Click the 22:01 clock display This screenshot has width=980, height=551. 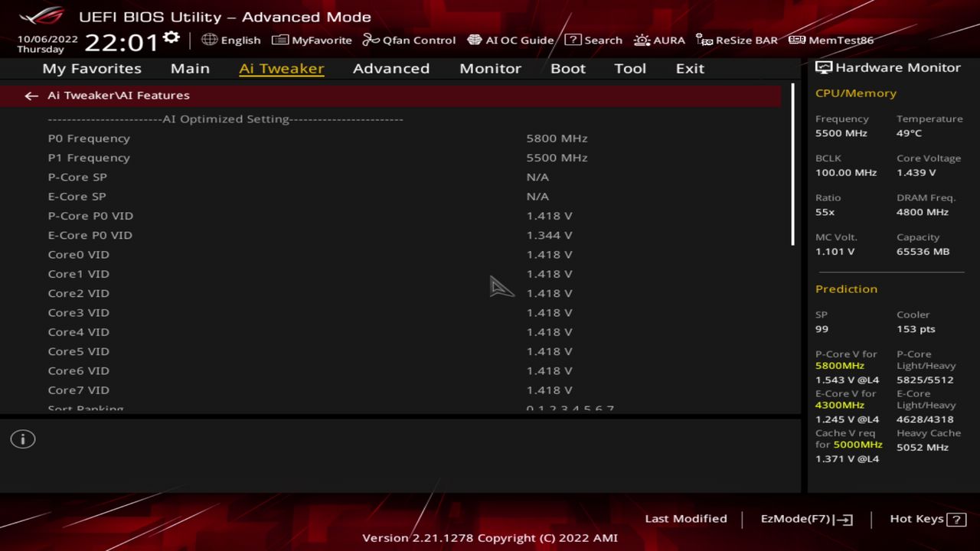121,42
